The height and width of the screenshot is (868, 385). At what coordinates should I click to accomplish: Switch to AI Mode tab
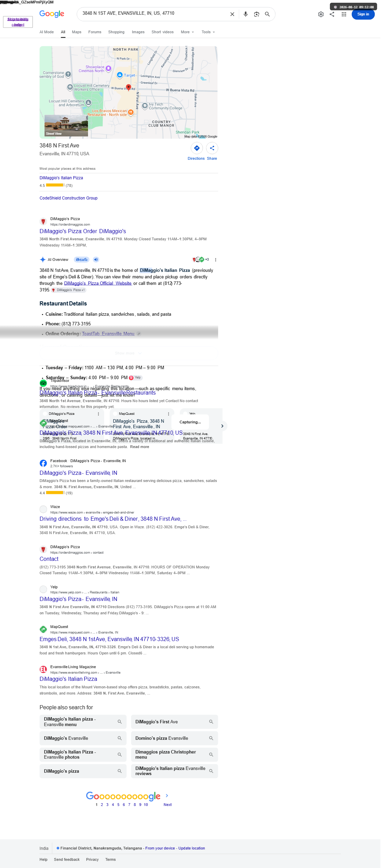(47, 32)
